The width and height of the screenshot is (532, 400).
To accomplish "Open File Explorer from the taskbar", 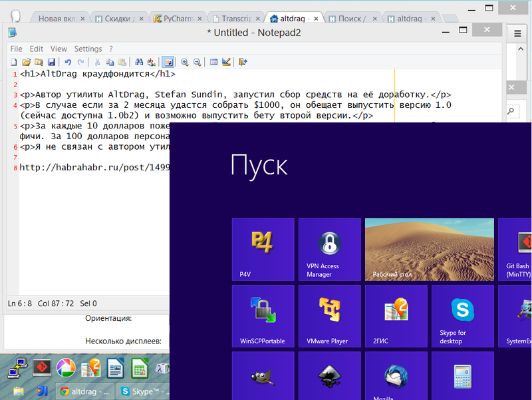I will (x=19, y=391).
